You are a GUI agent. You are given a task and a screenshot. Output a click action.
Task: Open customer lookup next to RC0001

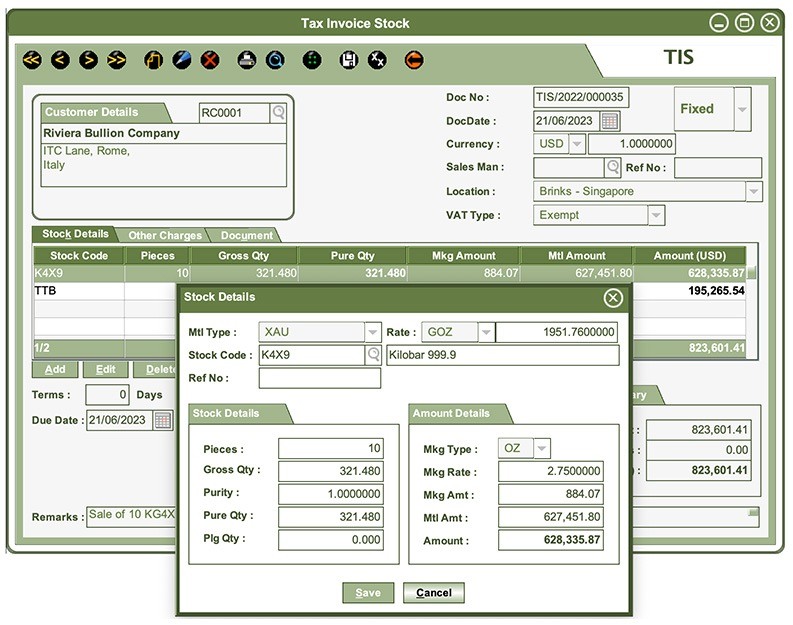[x=278, y=113]
